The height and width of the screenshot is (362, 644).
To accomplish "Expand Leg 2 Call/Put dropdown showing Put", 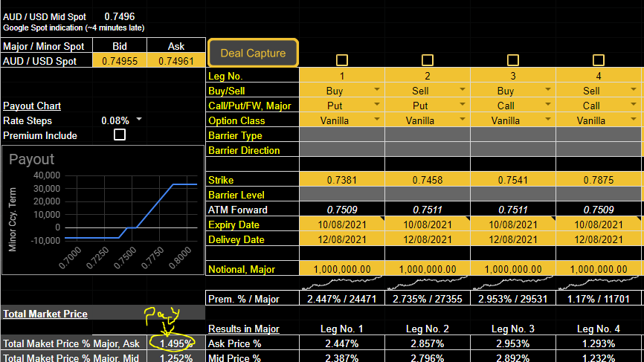I will (463, 106).
